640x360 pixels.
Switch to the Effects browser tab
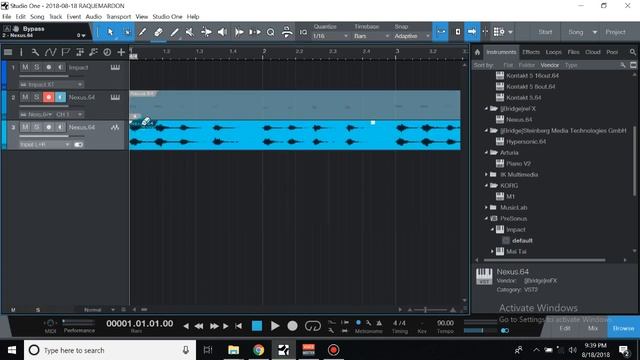(x=531, y=52)
